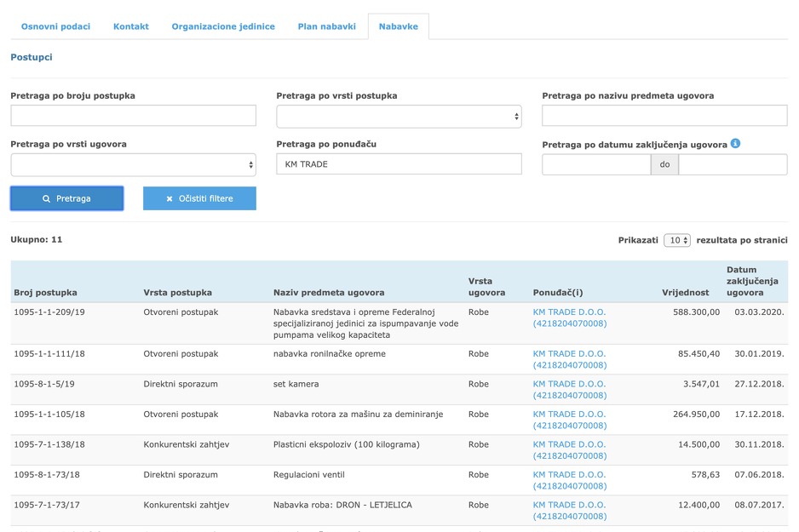The image size is (799, 532).
Task: Open KM TRADE D.O.O. link in DRON - LETJELICA row
Action: click(x=569, y=506)
